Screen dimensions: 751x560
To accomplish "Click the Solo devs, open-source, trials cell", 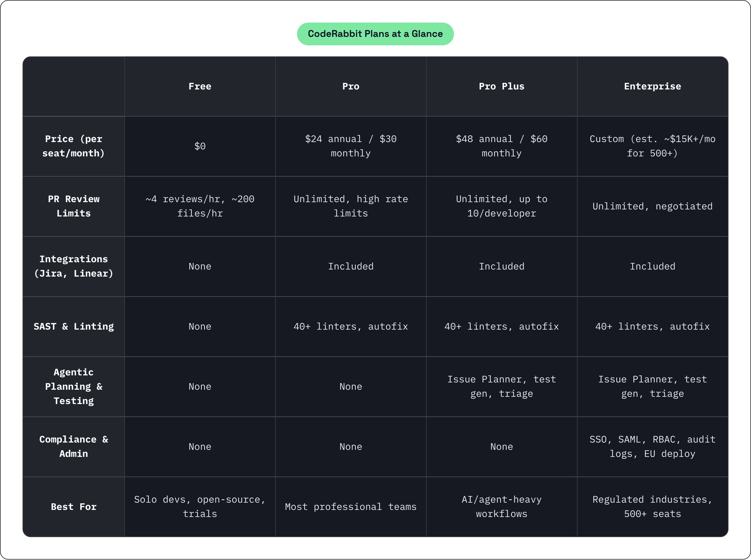I will point(200,507).
